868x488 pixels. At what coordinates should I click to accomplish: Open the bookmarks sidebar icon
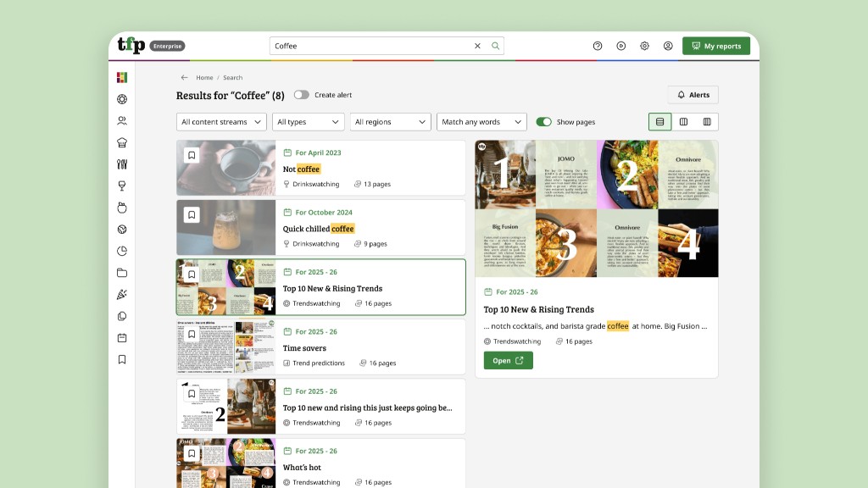(122, 359)
